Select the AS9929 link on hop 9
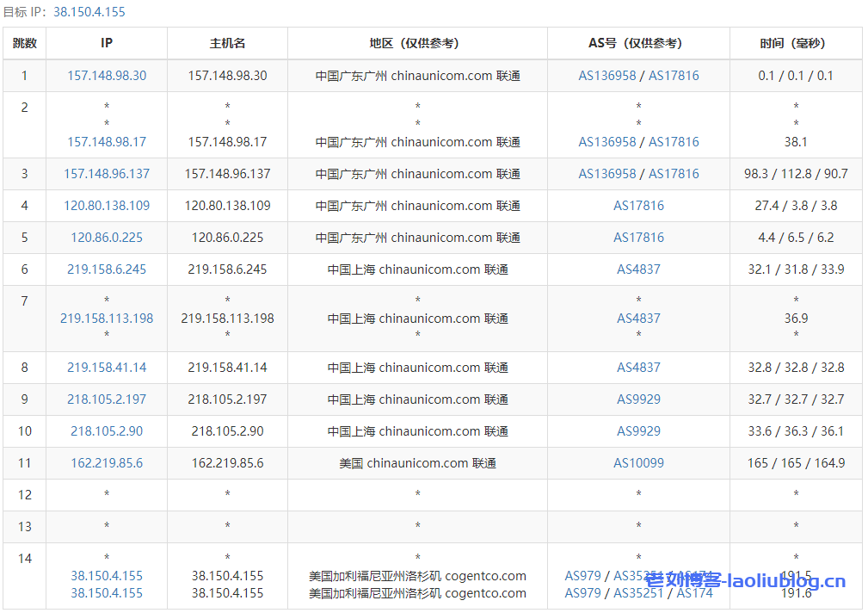868x613 pixels. (x=638, y=399)
